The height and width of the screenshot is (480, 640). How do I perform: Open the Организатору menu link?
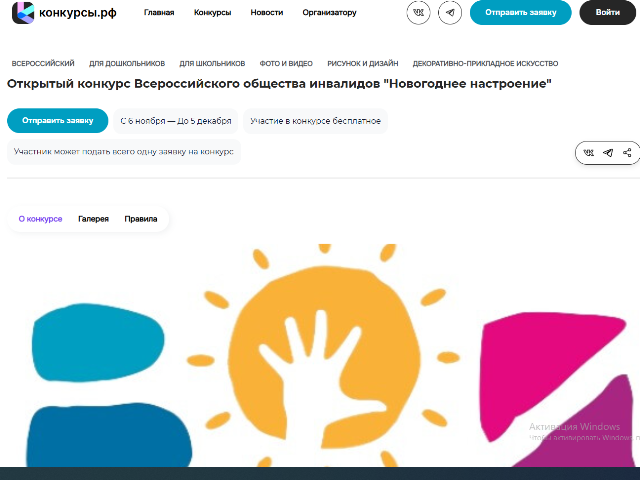pos(329,13)
